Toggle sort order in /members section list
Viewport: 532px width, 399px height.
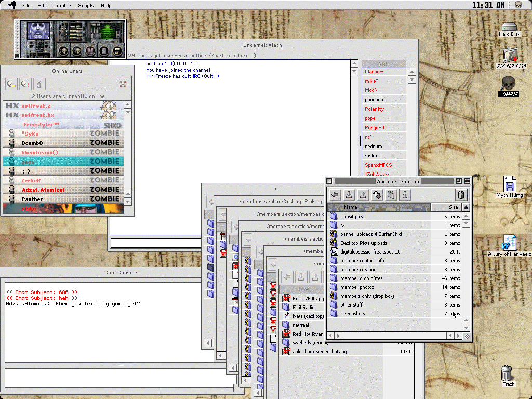[466, 207]
